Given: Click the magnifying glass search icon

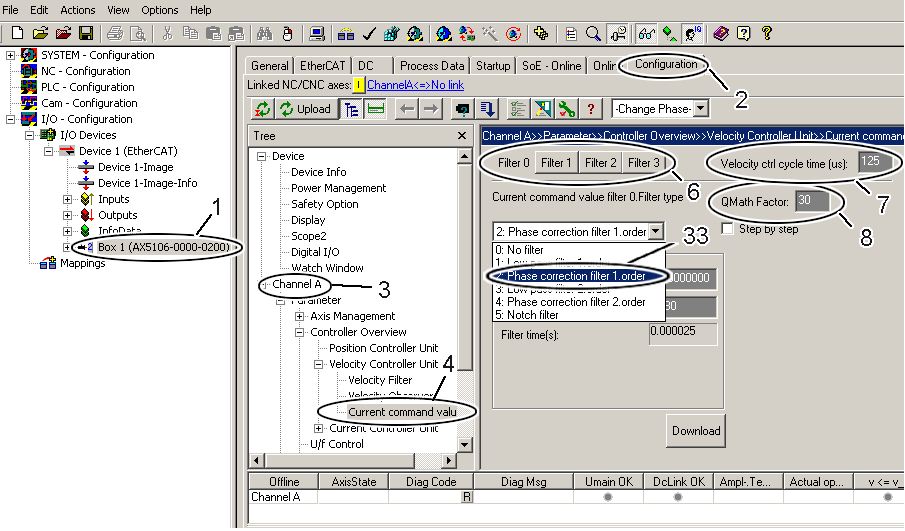Looking at the screenshot, I should coord(593,33).
